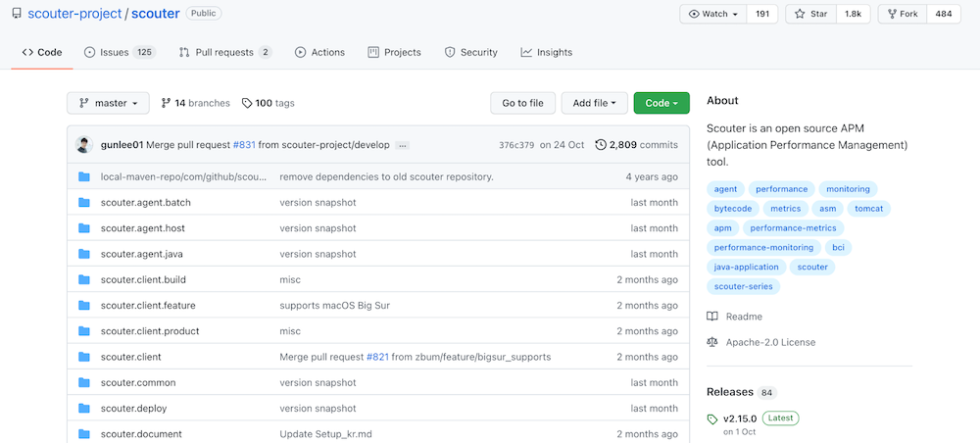Click the tags icon beside 100 tags
The height and width of the screenshot is (443, 980).
tap(247, 103)
